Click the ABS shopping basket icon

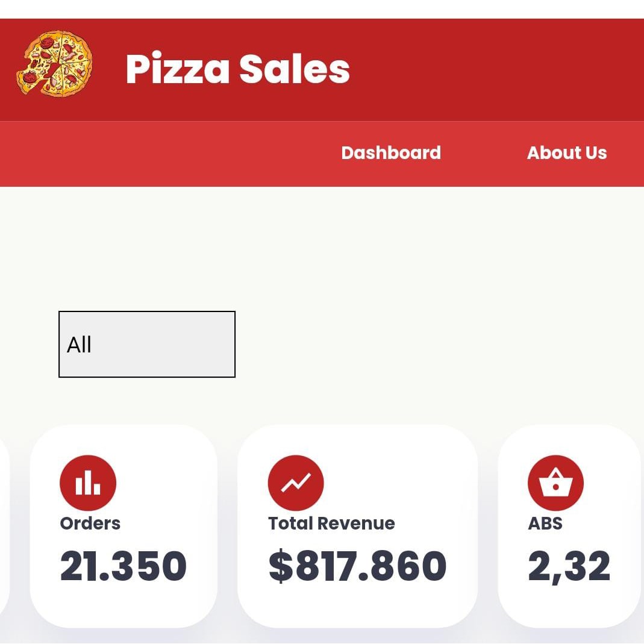(x=555, y=483)
